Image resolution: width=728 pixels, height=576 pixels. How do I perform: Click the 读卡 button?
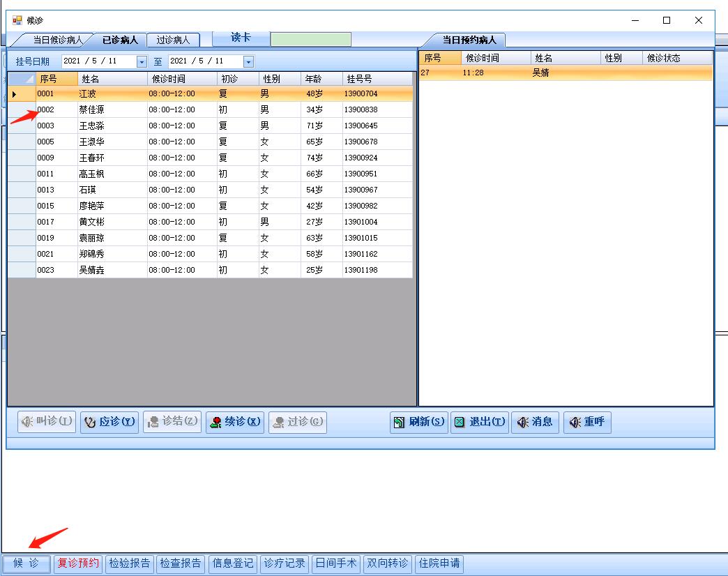point(241,38)
